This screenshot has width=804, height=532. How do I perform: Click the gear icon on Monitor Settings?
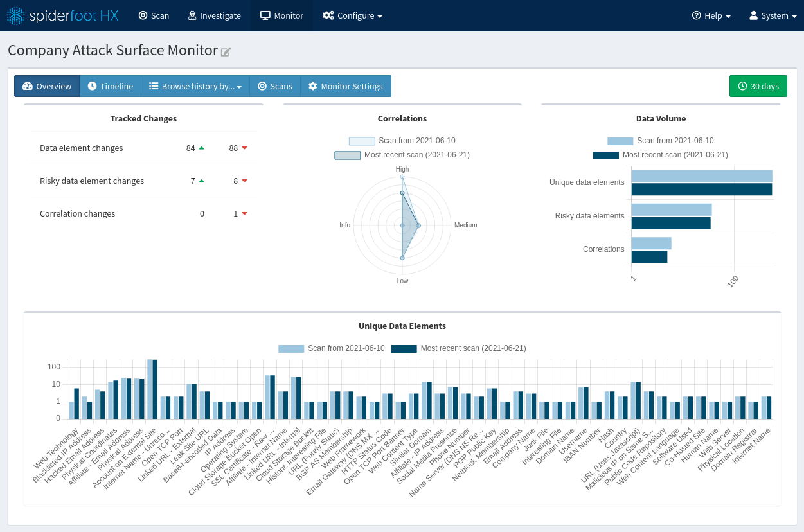pos(313,86)
